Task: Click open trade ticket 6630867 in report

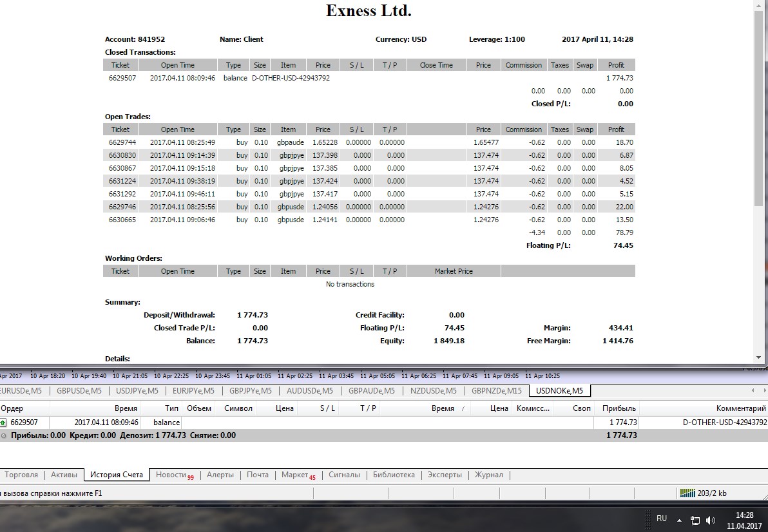Action: click(x=122, y=168)
